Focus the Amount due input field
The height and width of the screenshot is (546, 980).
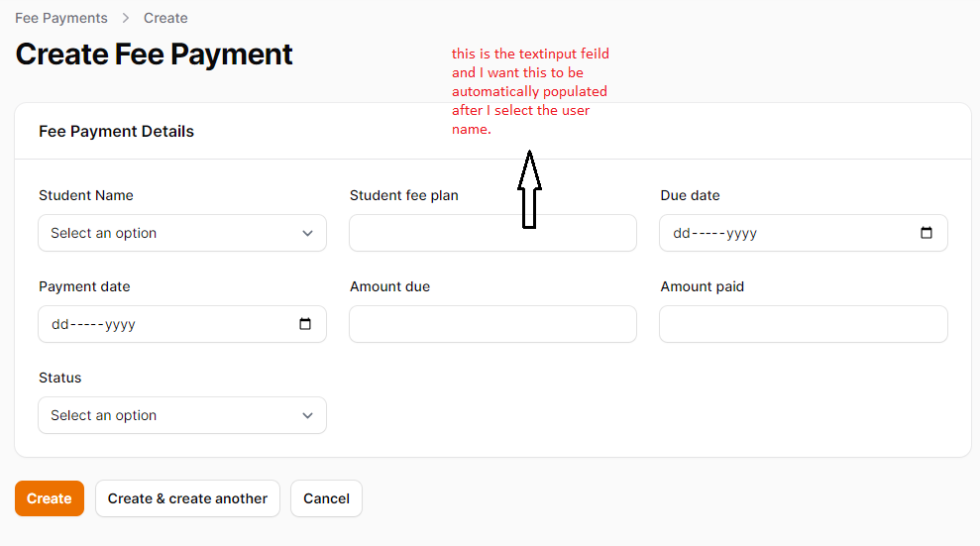pos(493,324)
